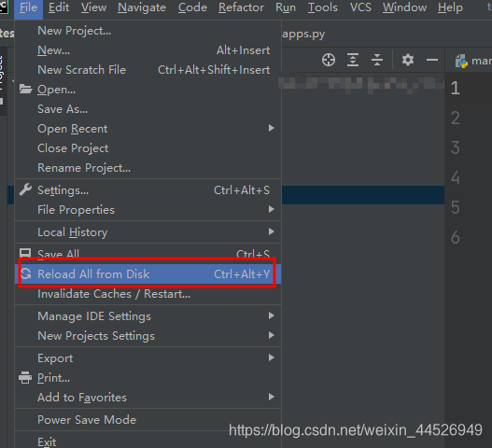This screenshot has width=492, height=448.
Task: Choose Print... menu entry
Action: 148,378
